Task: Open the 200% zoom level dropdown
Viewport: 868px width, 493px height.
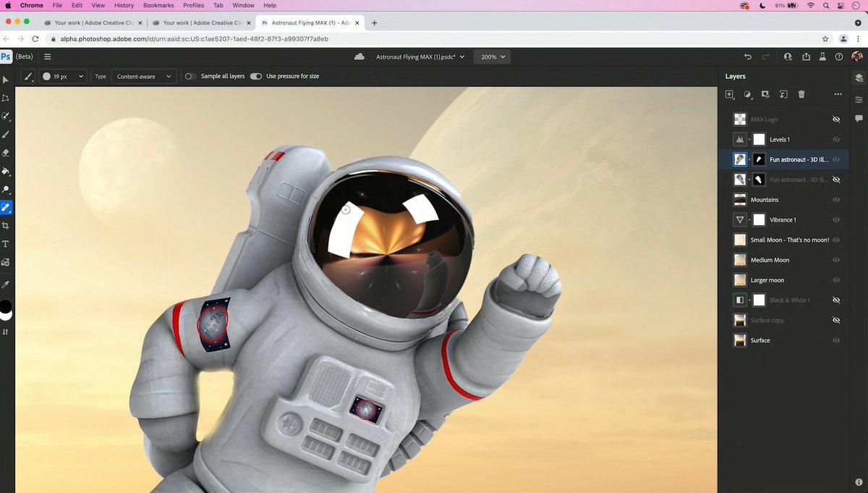Action: (x=492, y=56)
